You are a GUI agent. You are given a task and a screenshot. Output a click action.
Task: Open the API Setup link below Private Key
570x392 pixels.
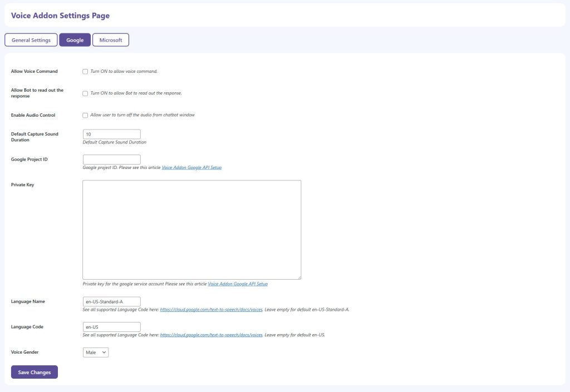[238, 284]
